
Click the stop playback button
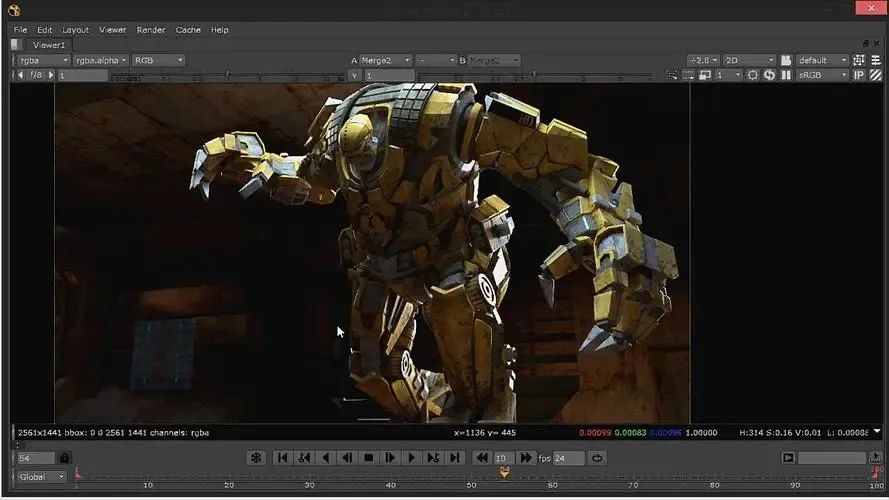pyautogui.click(x=368, y=458)
